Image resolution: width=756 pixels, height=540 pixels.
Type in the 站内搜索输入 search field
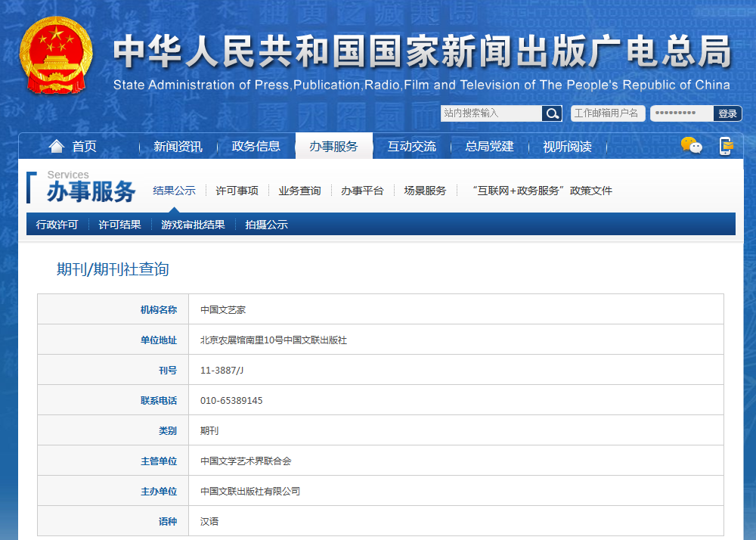tap(491, 113)
